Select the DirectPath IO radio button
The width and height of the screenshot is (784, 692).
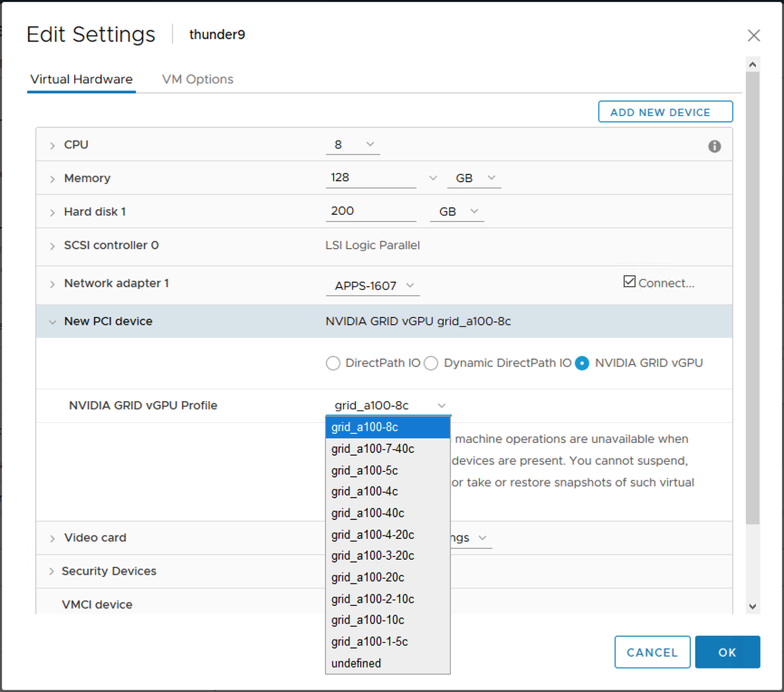tap(333, 363)
